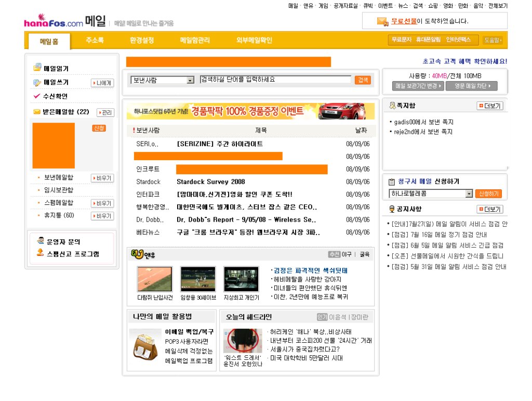Click 비우기 next to 스팸메일함
Image resolution: width=532 pixels, height=401 pixels.
pos(102,203)
